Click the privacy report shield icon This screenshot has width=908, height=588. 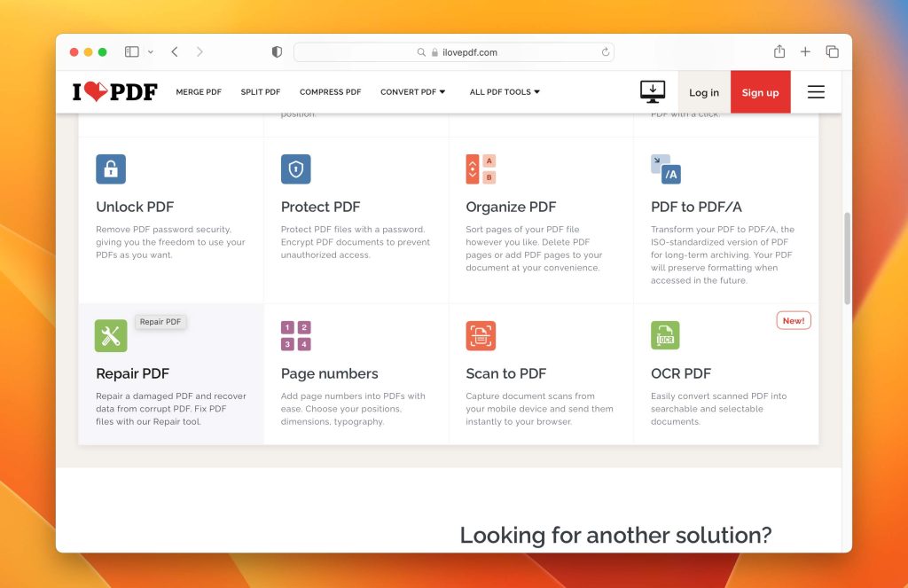click(x=277, y=51)
